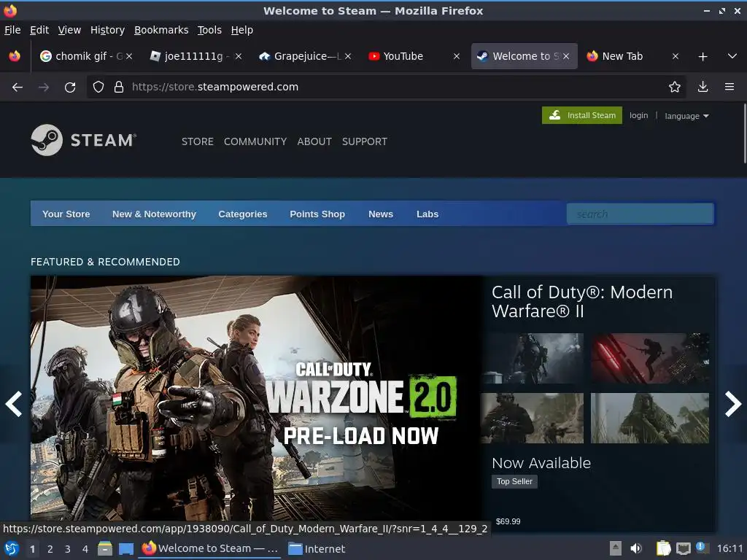Open the update notification tray icon
The image size is (747, 560).
pos(703,548)
